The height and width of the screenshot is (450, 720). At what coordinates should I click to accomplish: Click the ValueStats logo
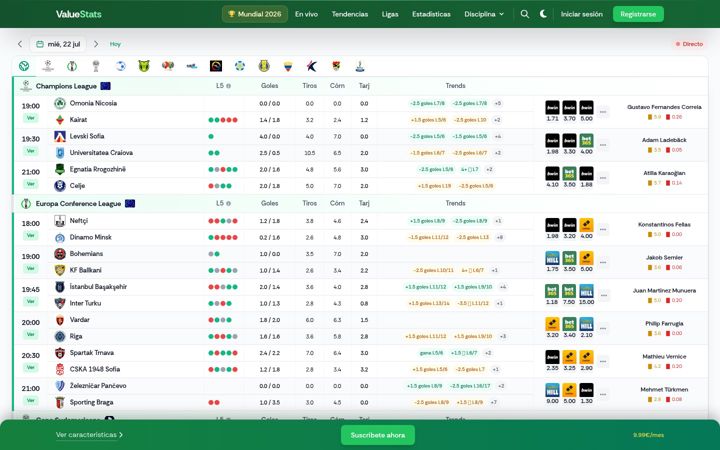click(79, 14)
